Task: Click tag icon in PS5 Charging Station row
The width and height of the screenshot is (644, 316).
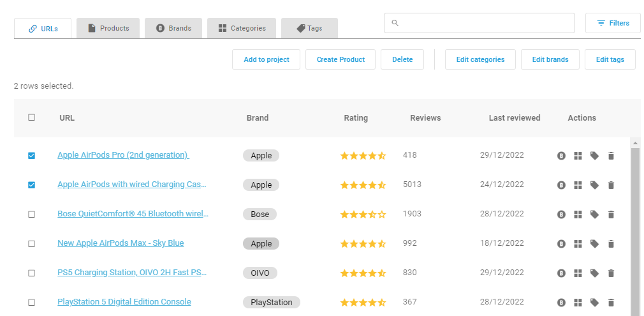Action: coord(594,273)
